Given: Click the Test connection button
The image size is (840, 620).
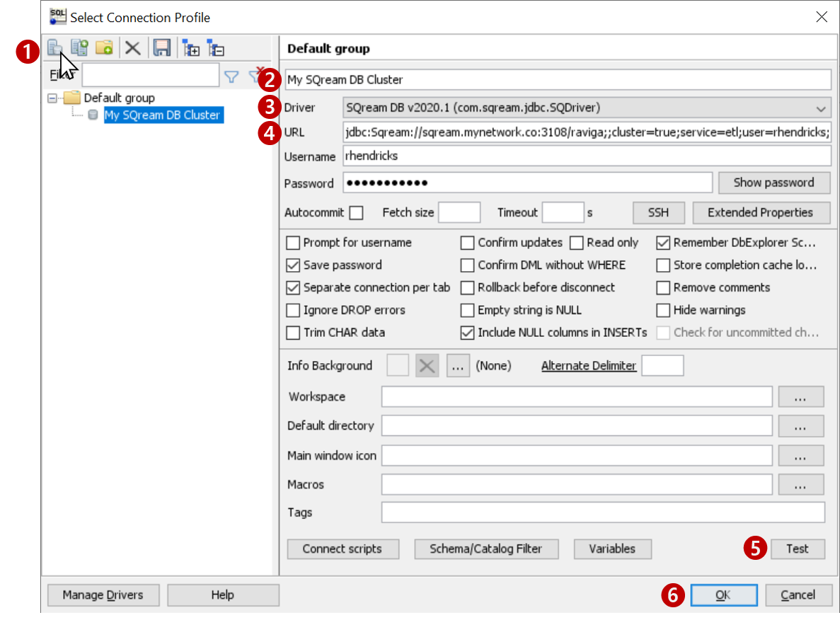Looking at the screenshot, I should 798,549.
